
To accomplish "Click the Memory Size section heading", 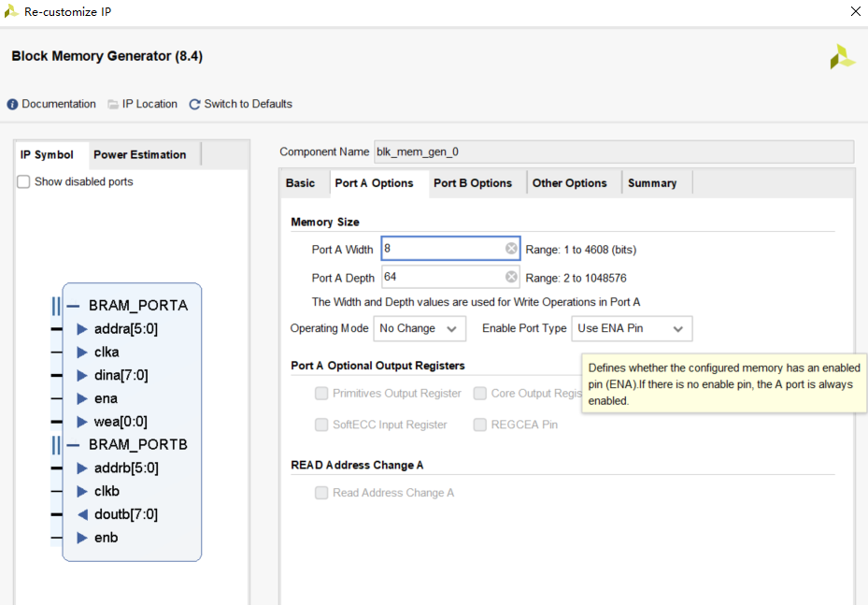I will [325, 223].
